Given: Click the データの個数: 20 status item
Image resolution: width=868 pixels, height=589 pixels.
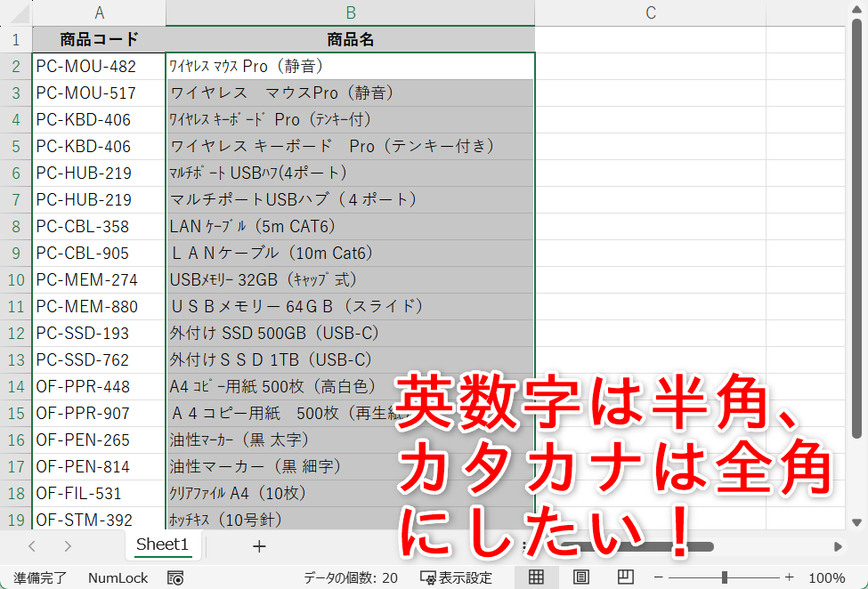Looking at the screenshot, I should [352, 577].
